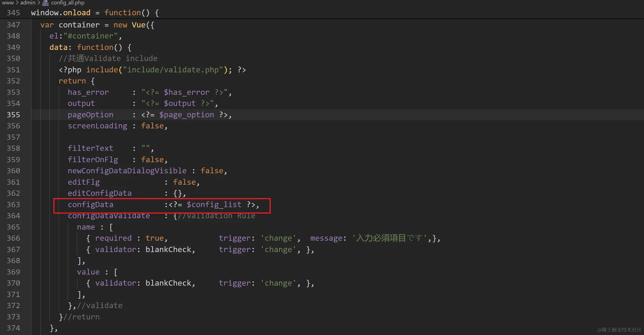Click the blankCheck validator on line 367
Image resolution: width=644 pixels, height=335 pixels.
tap(168, 250)
